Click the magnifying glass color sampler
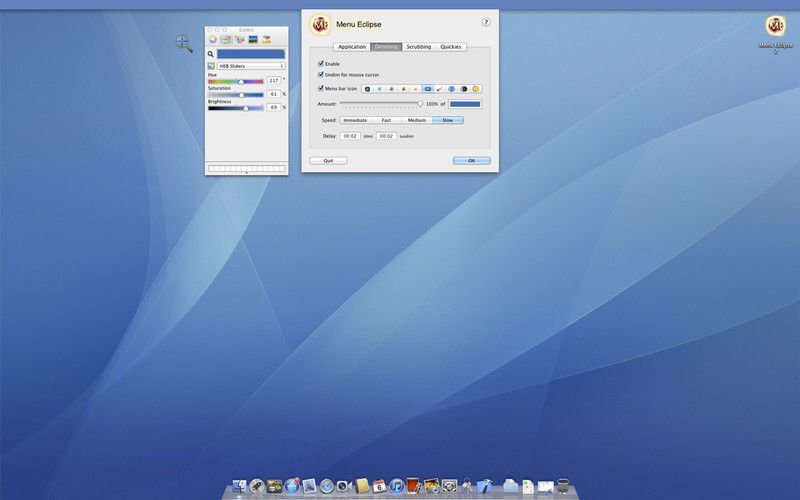Viewport: 800px width, 500px height. (x=212, y=54)
